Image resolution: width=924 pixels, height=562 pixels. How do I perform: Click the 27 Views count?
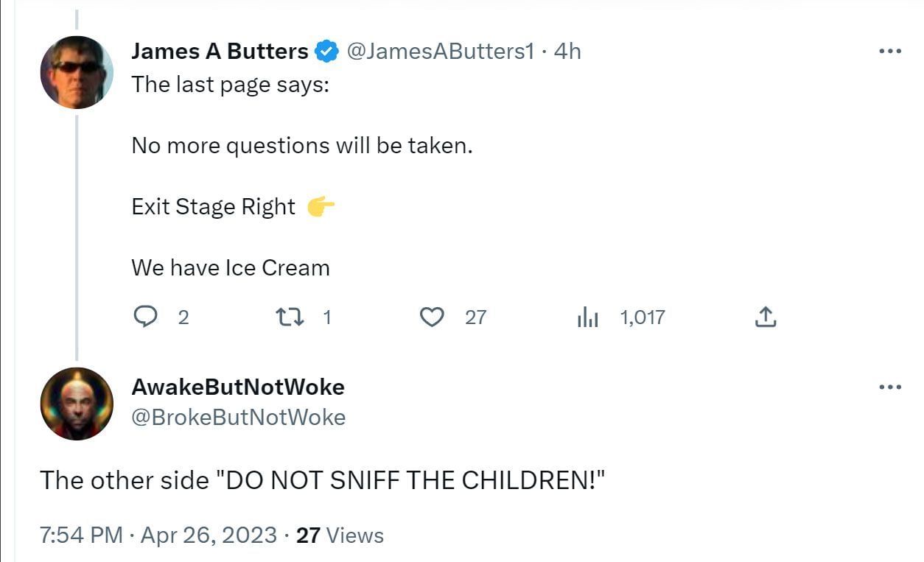point(340,535)
